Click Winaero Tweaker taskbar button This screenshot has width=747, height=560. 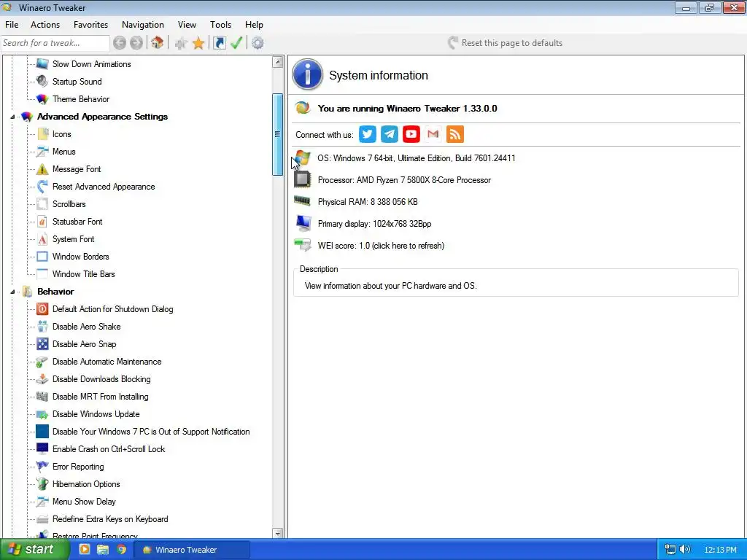click(192, 550)
